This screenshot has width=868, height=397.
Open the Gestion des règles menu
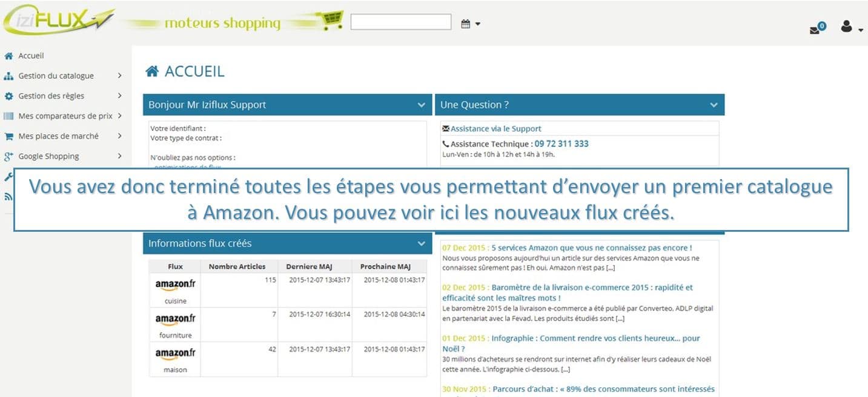pos(51,96)
